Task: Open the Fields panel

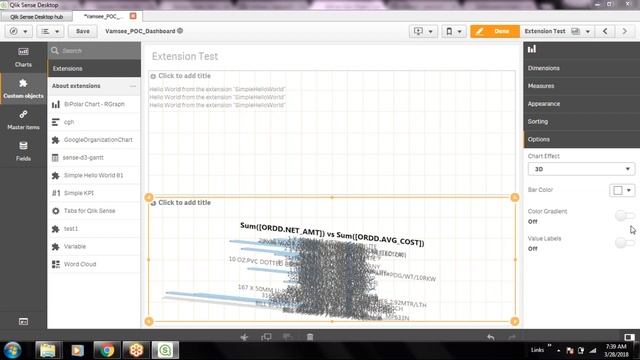Action: point(23,151)
